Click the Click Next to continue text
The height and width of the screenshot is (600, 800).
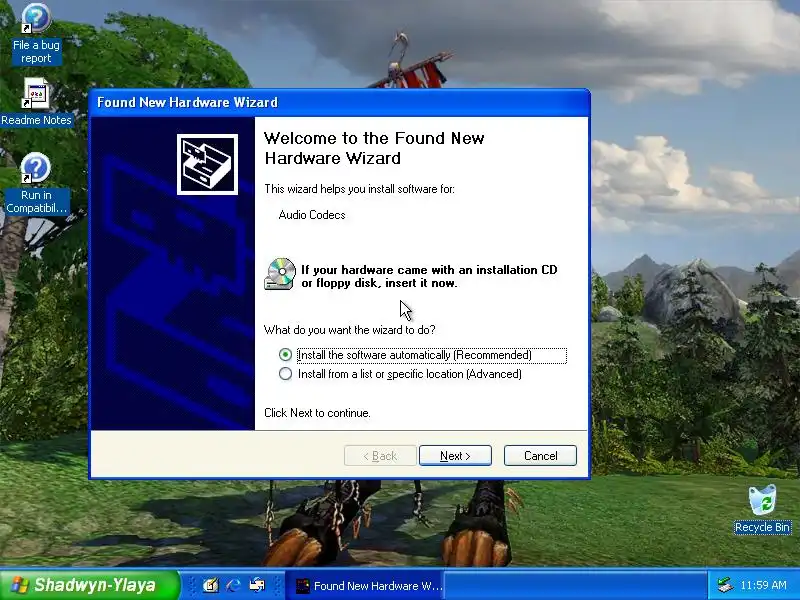tap(317, 413)
